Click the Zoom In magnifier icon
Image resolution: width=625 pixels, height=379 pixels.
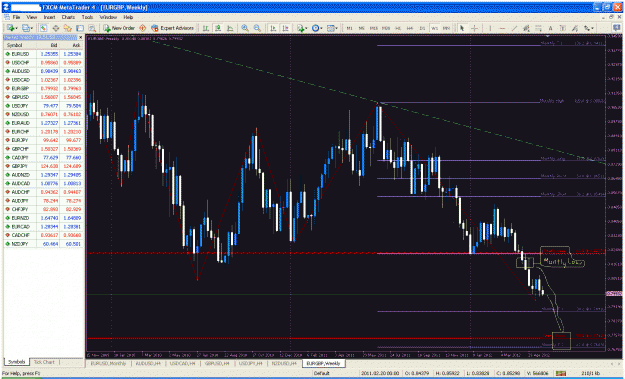[x=245, y=28]
